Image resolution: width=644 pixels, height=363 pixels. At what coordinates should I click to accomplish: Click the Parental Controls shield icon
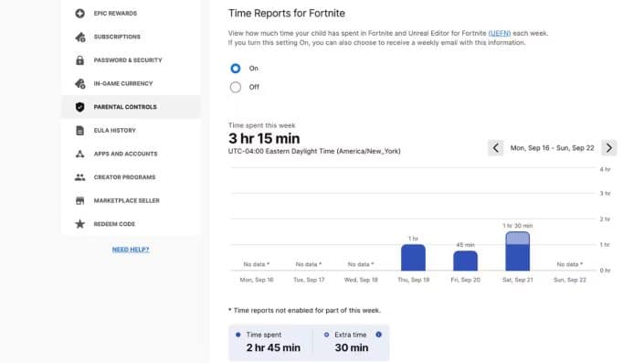pyautogui.click(x=79, y=107)
